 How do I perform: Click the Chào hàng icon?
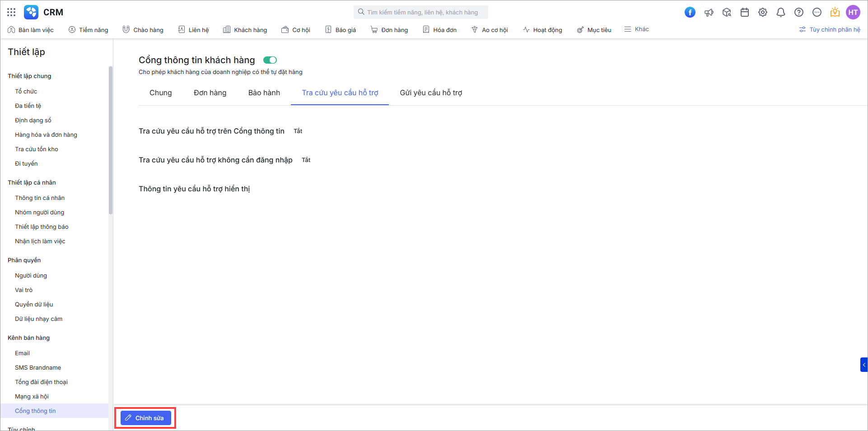pyautogui.click(x=126, y=29)
